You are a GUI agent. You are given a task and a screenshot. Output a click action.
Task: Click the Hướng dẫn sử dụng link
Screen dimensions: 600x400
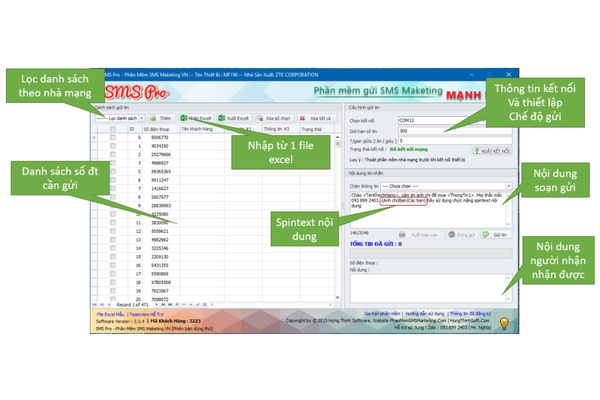point(423,314)
